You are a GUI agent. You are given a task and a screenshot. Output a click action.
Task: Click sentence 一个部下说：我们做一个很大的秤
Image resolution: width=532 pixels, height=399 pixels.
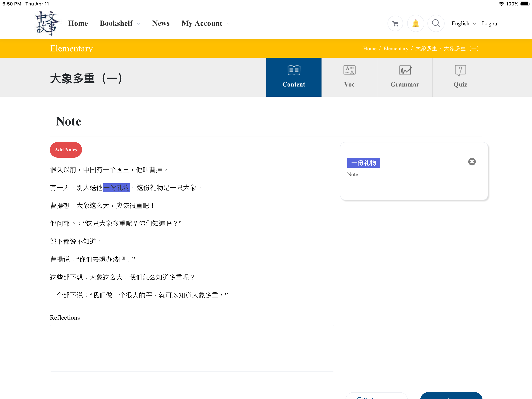(139, 295)
